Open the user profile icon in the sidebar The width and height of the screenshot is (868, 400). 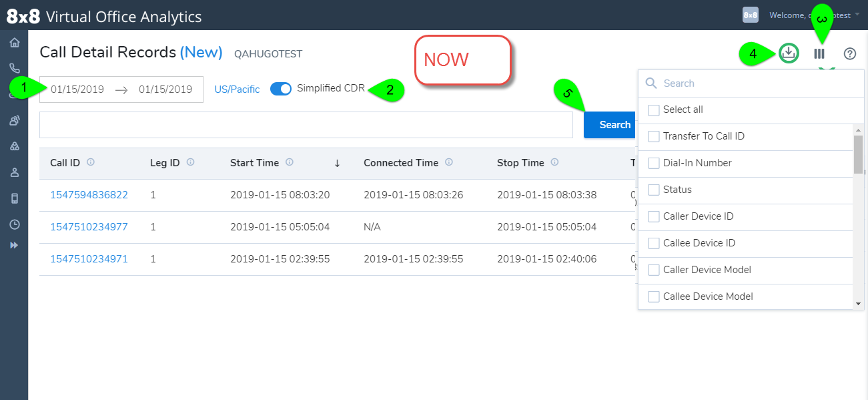[13, 172]
